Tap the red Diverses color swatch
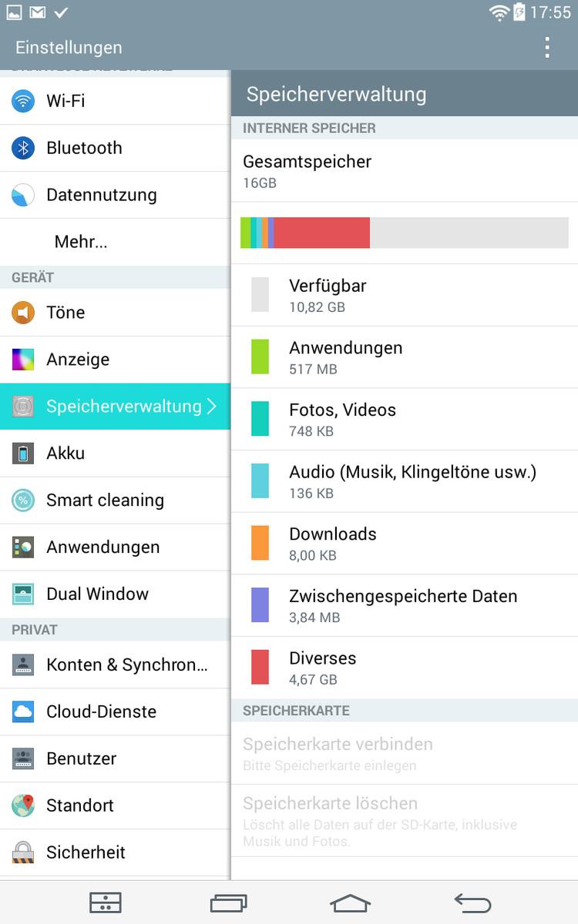 point(260,667)
